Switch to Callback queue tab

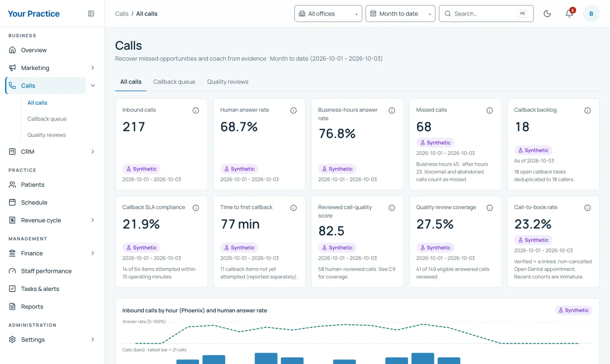(x=174, y=82)
